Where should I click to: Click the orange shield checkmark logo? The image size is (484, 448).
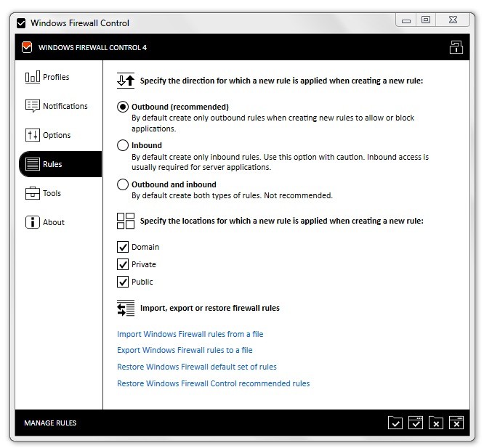coord(27,47)
